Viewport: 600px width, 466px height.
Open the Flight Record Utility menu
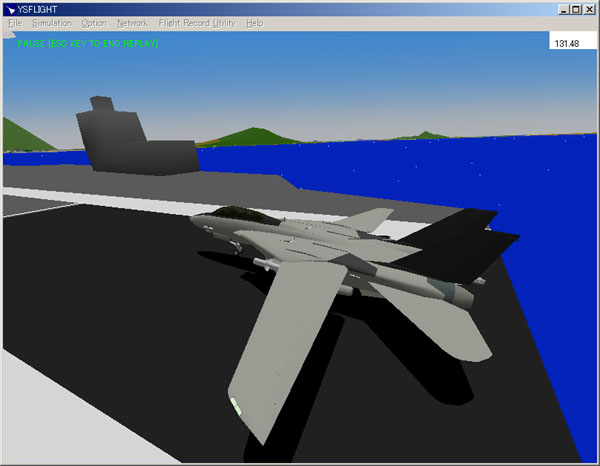pyautogui.click(x=197, y=23)
